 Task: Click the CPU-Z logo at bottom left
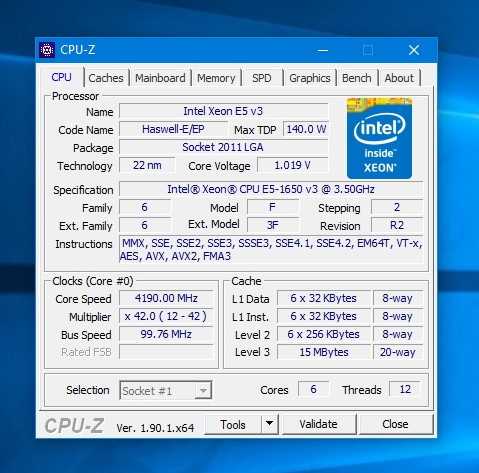[74, 426]
